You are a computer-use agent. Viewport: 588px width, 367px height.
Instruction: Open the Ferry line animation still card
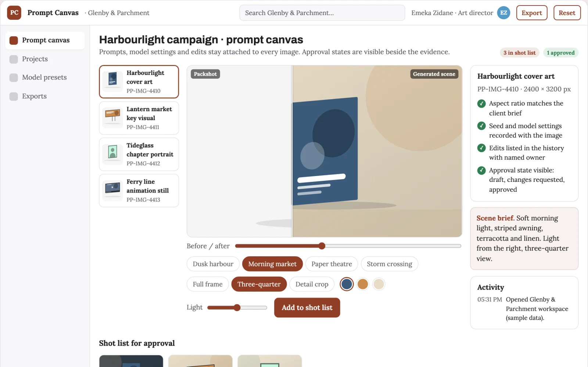(139, 191)
